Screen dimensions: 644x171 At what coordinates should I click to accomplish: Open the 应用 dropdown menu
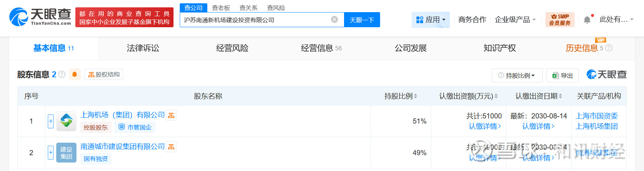[431, 19]
